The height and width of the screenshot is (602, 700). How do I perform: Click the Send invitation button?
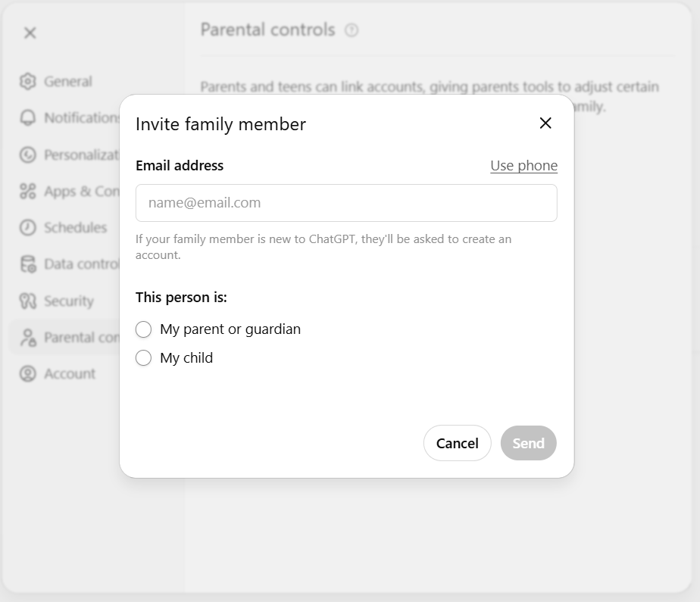tap(528, 443)
